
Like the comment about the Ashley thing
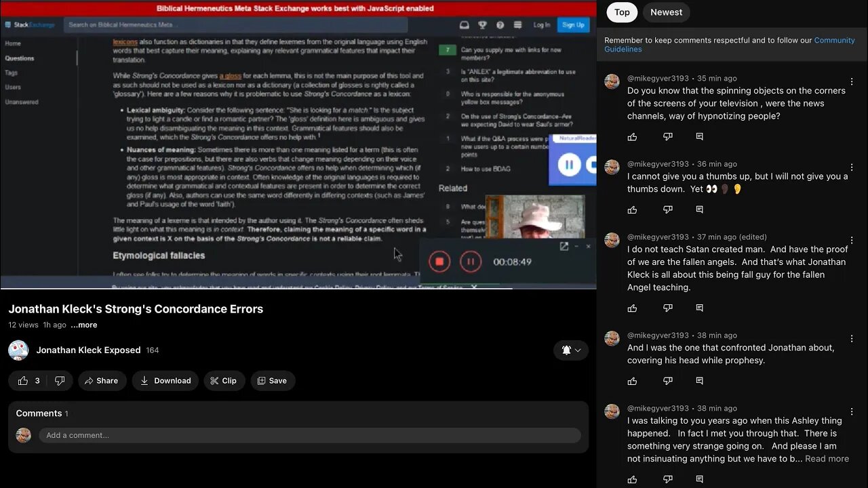633,480
